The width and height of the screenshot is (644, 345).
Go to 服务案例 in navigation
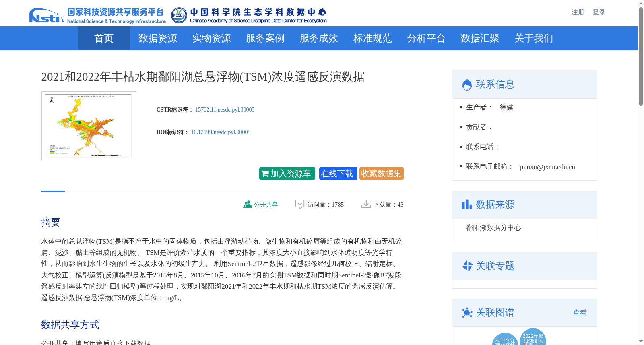(x=265, y=38)
